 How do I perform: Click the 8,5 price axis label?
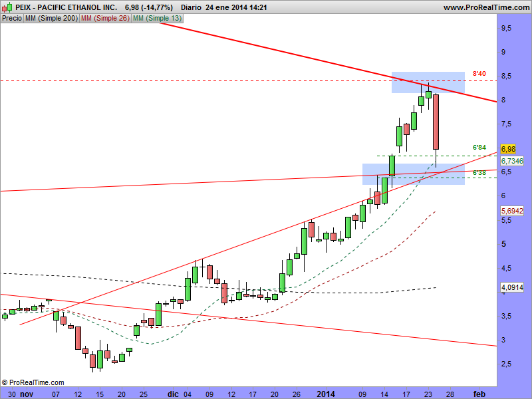click(x=506, y=76)
